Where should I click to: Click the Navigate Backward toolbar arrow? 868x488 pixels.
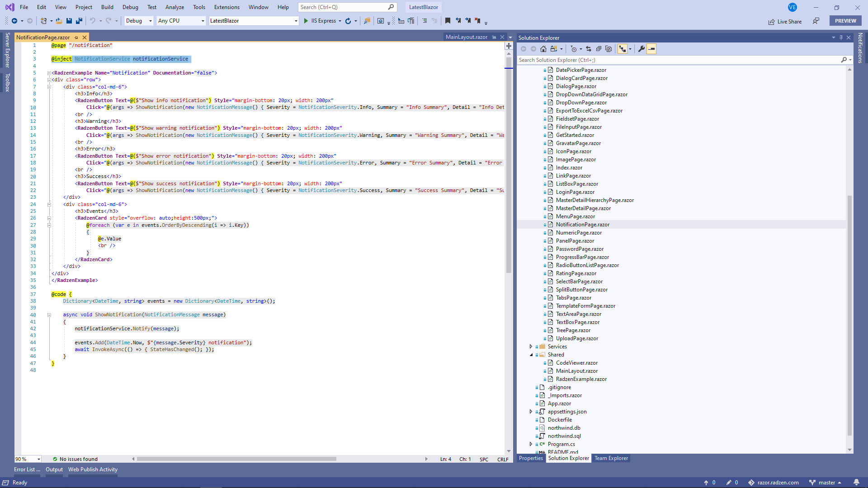14,21
